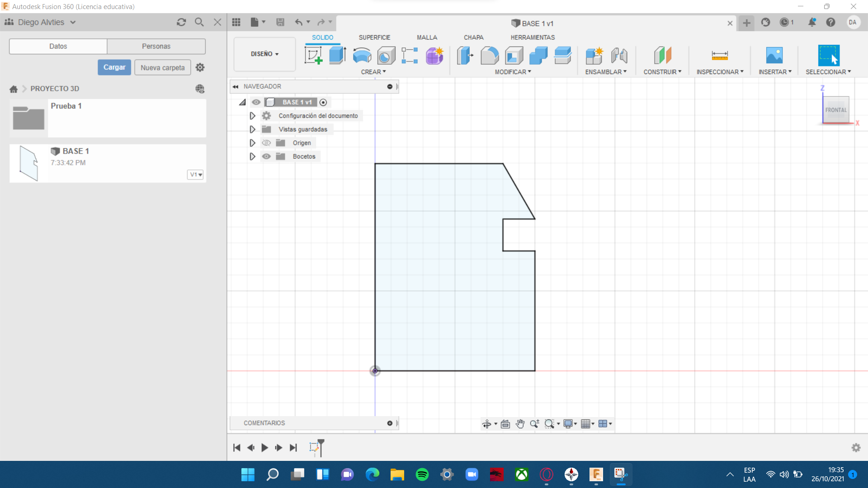
Task: Select the Extrude tool
Action: click(337, 56)
